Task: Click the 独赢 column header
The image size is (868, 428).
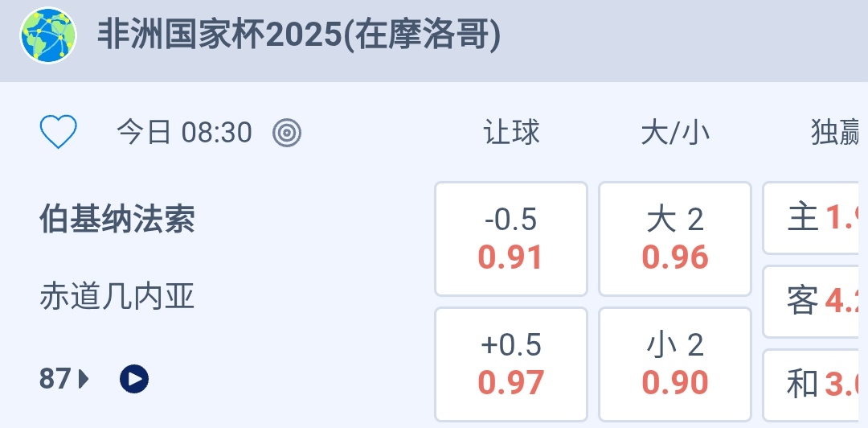Action: [x=836, y=133]
